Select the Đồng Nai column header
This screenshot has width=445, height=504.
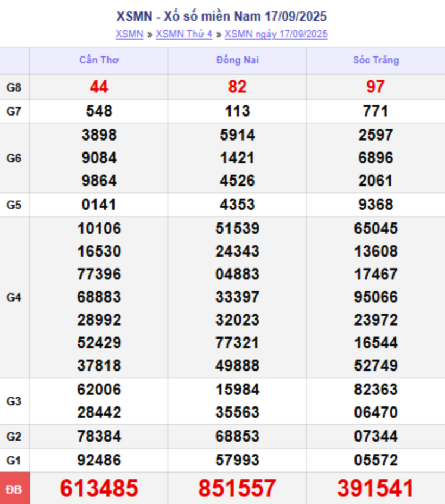(x=237, y=60)
